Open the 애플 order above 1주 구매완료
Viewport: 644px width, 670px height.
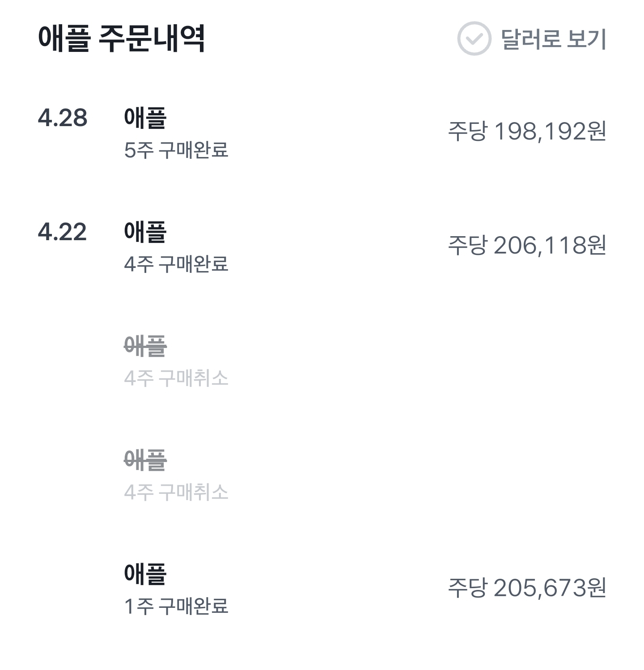point(145,574)
